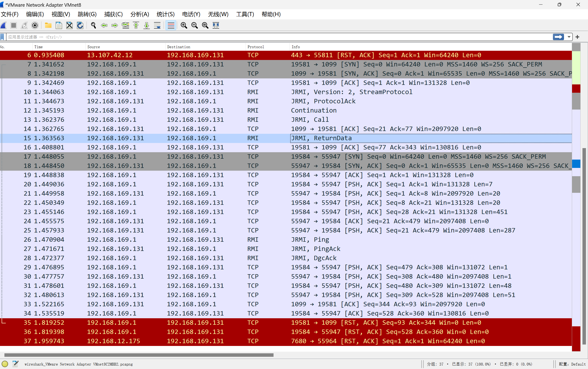Viewport: 588px width, 369px height.
Task: Select packet 10 JRMI Version StreamProtocol
Action: (x=286, y=92)
